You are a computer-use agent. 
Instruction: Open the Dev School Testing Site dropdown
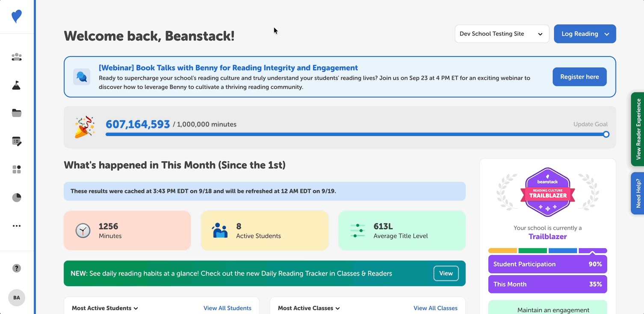click(502, 33)
